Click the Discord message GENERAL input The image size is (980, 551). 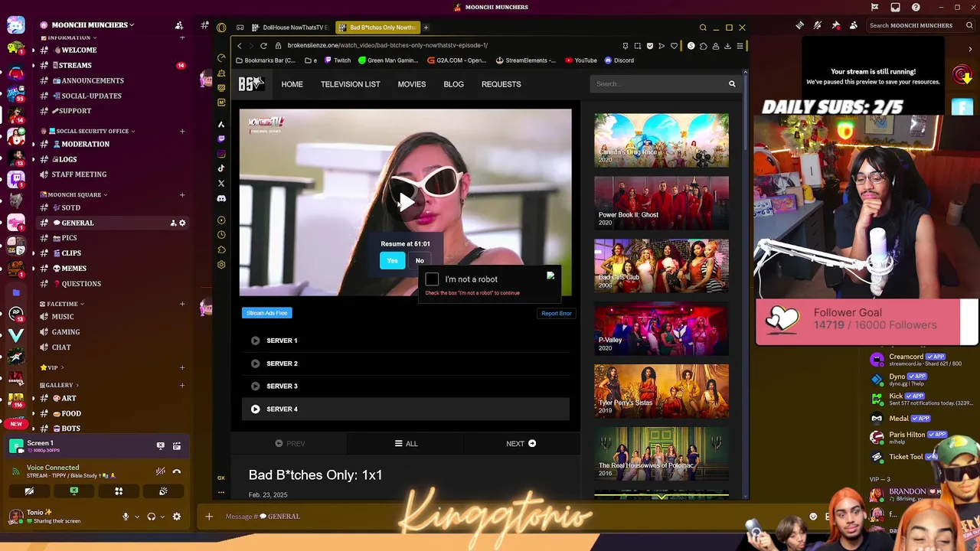(x=505, y=517)
